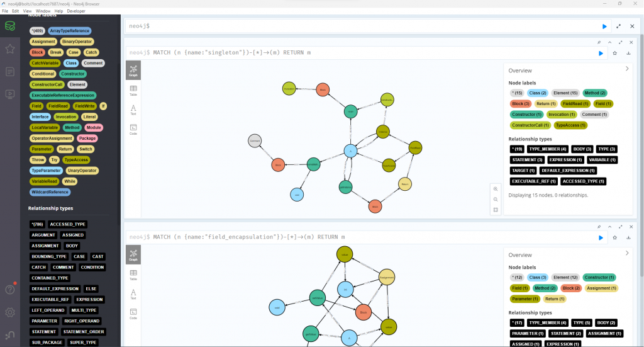The height and width of the screenshot is (347, 644).
Task: Run the query in the top editor
Action: coord(604,26)
